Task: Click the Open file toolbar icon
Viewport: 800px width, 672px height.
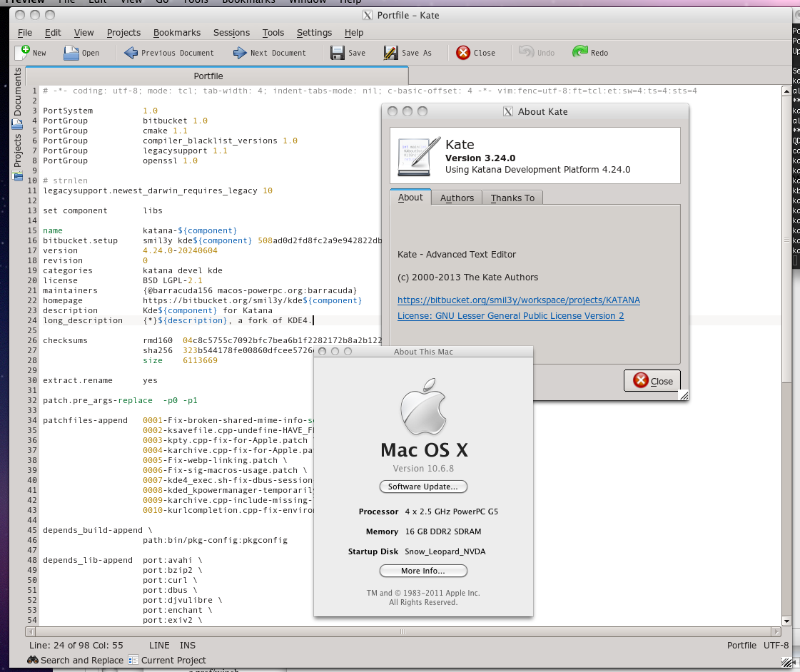Action: click(71, 52)
